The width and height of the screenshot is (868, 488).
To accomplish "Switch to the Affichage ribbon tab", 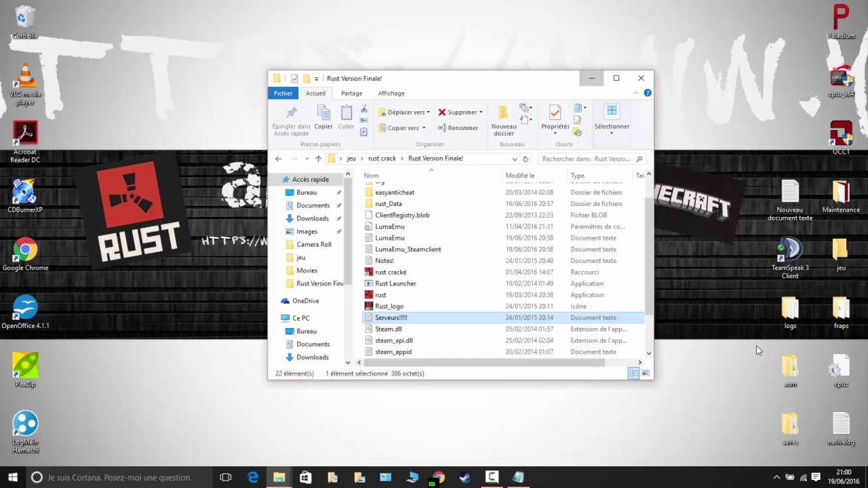I will coord(391,94).
